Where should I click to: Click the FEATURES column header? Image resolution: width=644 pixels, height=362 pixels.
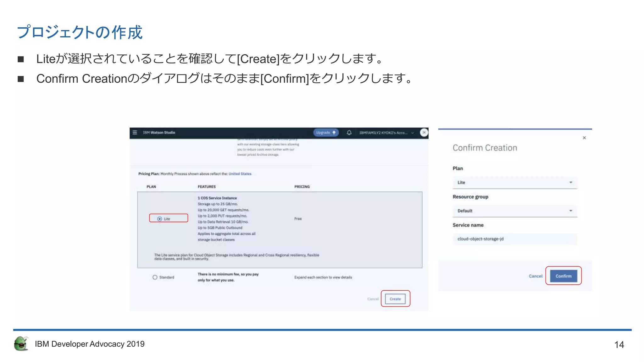[x=207, y=187]
